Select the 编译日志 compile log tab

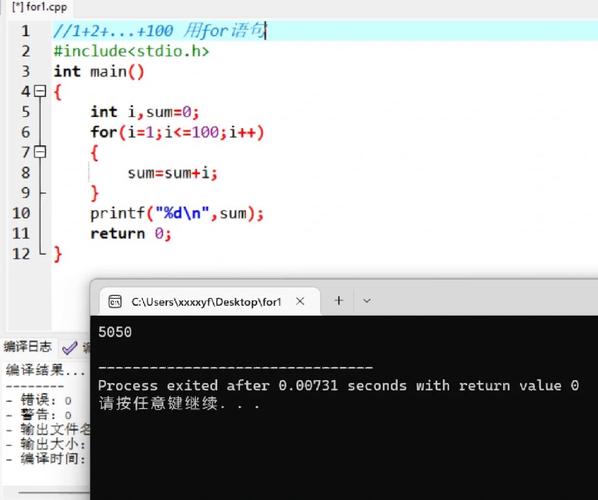(28, 347)
